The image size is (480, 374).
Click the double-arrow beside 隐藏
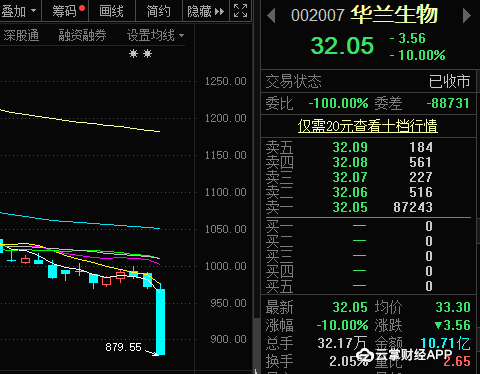coord(219,12)
